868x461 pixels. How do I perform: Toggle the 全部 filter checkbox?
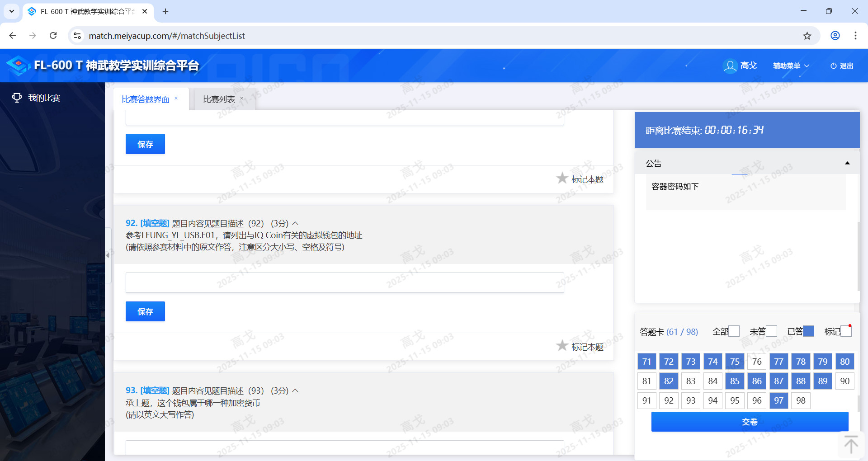pos(734,331)
